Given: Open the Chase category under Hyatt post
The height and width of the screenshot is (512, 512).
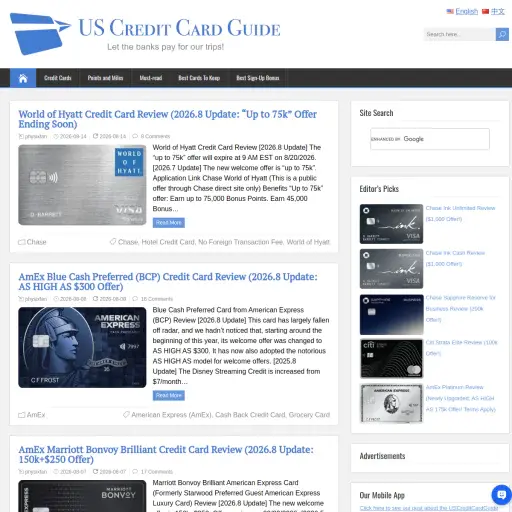Looking at the screenshot, I should pyautogui.click(x=36, y=242).
